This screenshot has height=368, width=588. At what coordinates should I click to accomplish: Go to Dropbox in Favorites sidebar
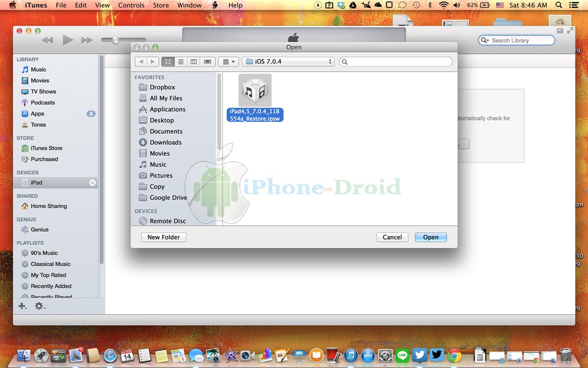pos(162,87)
